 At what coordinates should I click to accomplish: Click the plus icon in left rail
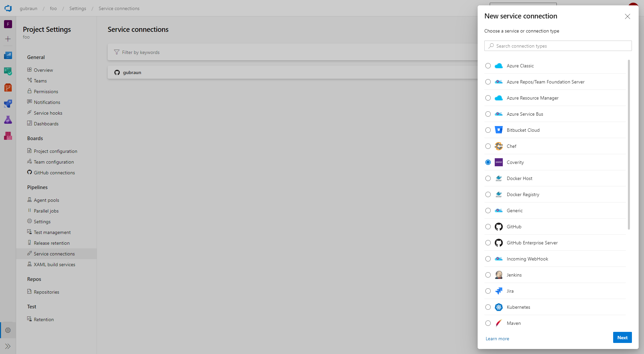pyautogui.click(x=8, y=39)
